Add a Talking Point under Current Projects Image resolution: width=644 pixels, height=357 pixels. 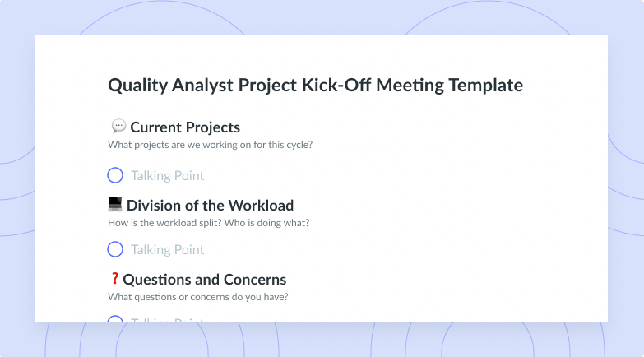[167, 176]
